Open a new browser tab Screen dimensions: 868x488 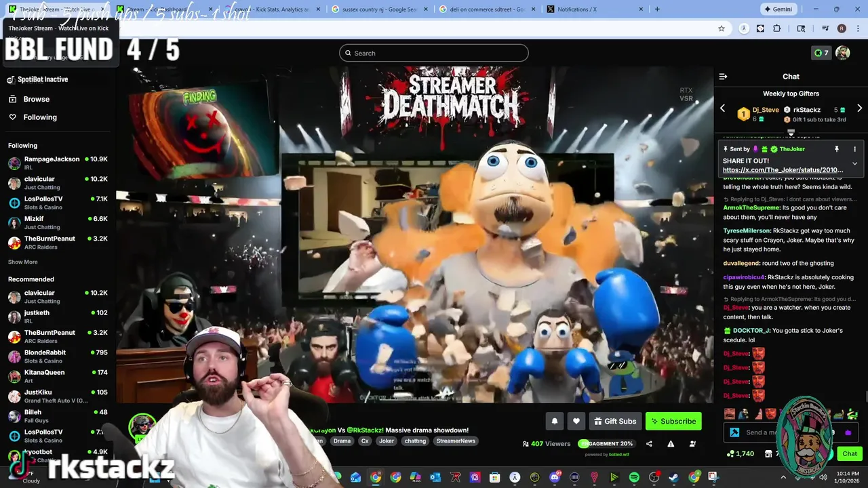click(x=656, y=9)
